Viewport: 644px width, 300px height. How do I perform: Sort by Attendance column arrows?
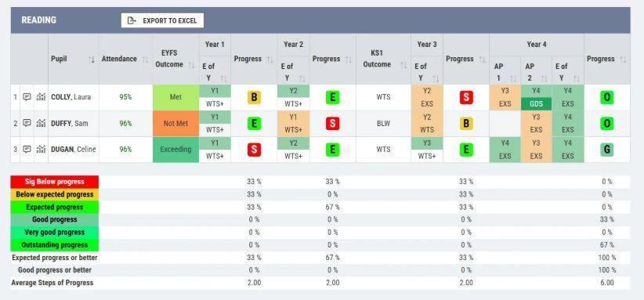[x=145, y=60]
